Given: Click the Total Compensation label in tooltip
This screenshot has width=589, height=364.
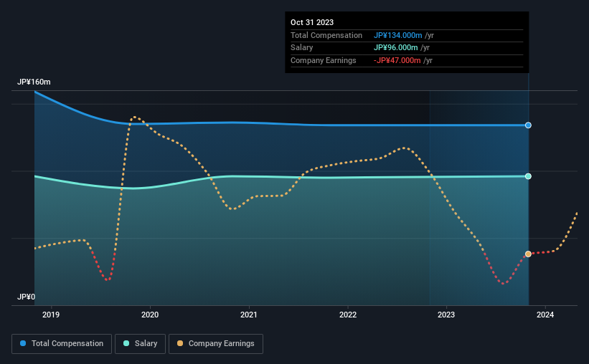Looking at the screenshot, I should [x=326, y=35].
